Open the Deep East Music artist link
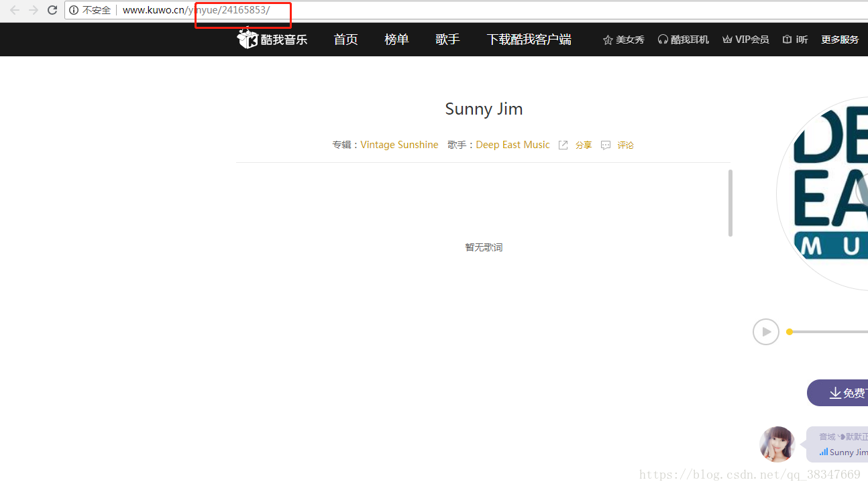 coord(512,145)
